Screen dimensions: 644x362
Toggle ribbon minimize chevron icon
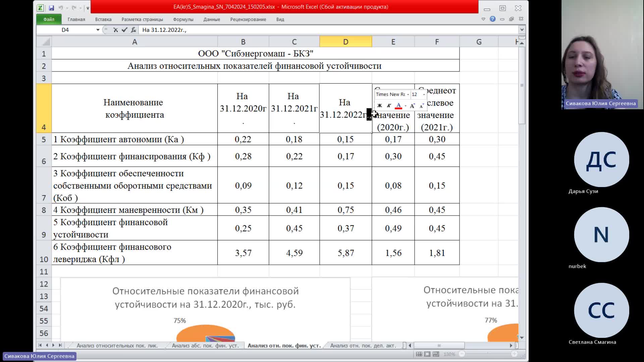[483, 19]
